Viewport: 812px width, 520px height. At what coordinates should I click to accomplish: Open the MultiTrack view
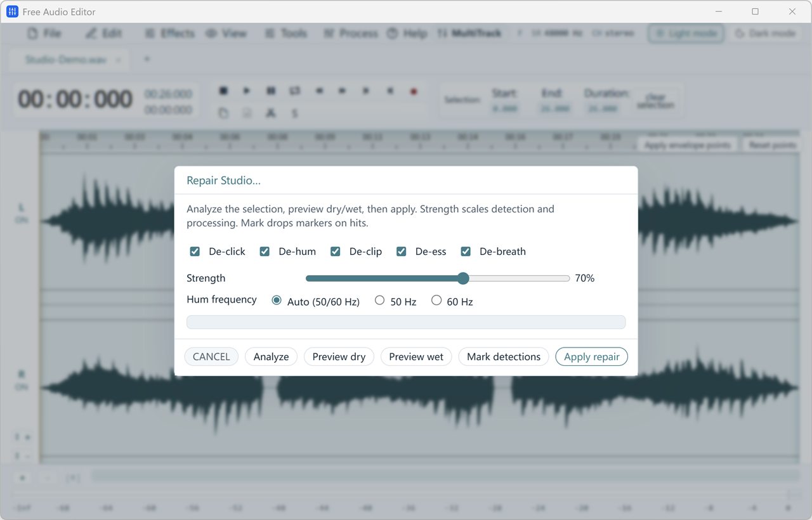point(469,34)
